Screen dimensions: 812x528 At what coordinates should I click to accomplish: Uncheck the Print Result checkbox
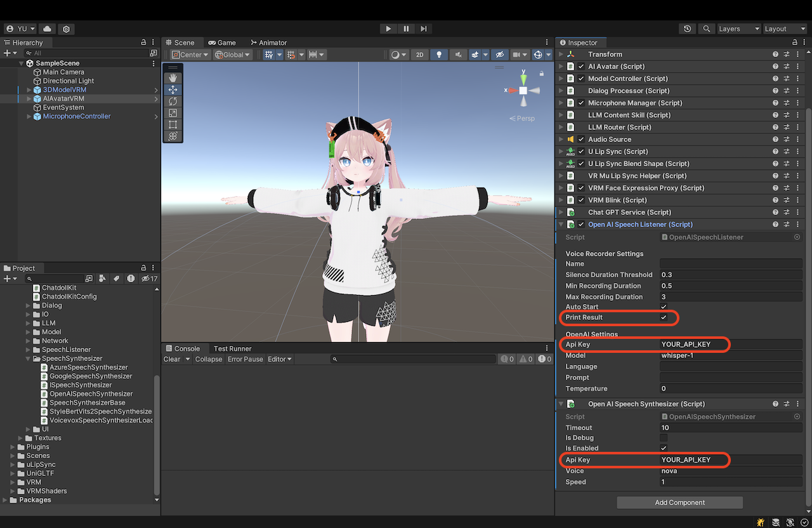(664, 317)
